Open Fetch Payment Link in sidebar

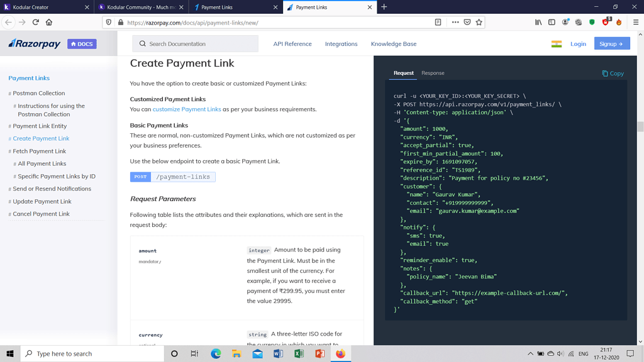pyautogui.click(x=39, y=151)
